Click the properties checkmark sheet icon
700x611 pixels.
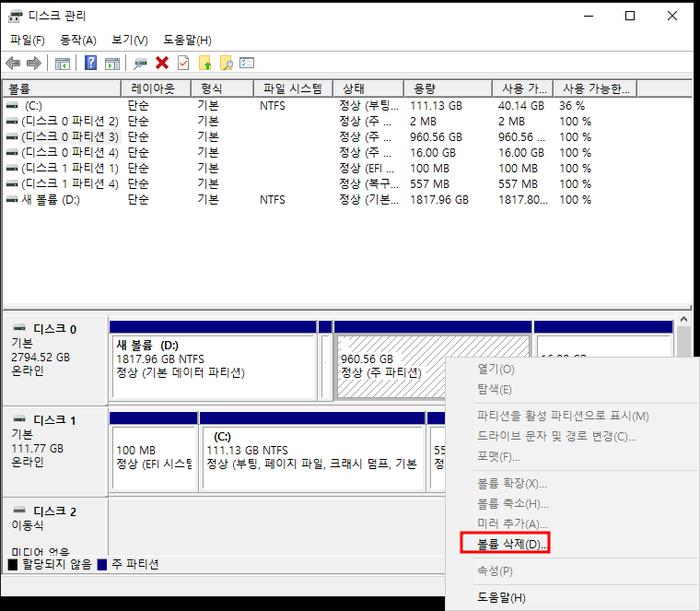(x=183, y=63)
